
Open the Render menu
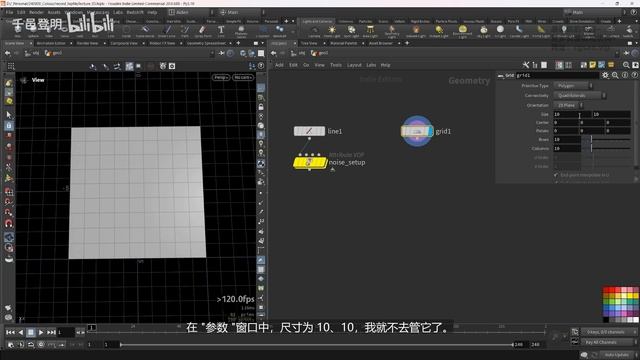pos(36,12)
